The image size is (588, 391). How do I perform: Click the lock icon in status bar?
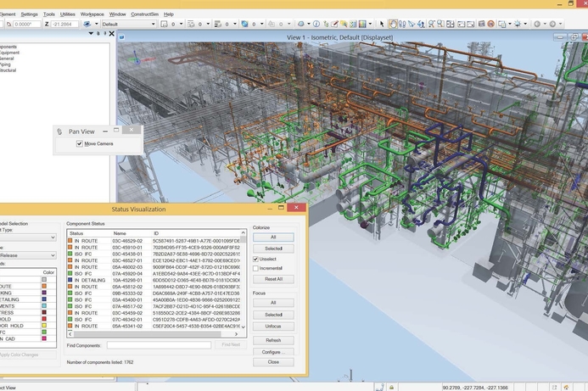(x=391, y=388)
